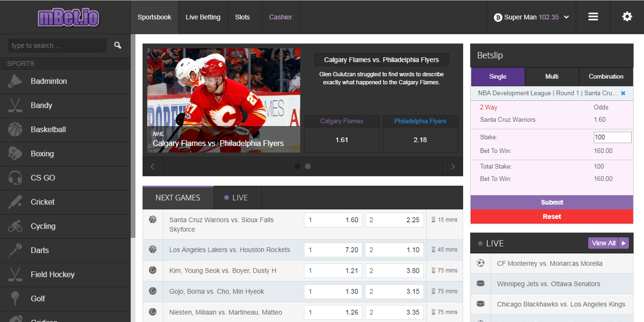The image size is (644, 322).
Task: Click the Bandy sticks icon
Action: (15, 105)
